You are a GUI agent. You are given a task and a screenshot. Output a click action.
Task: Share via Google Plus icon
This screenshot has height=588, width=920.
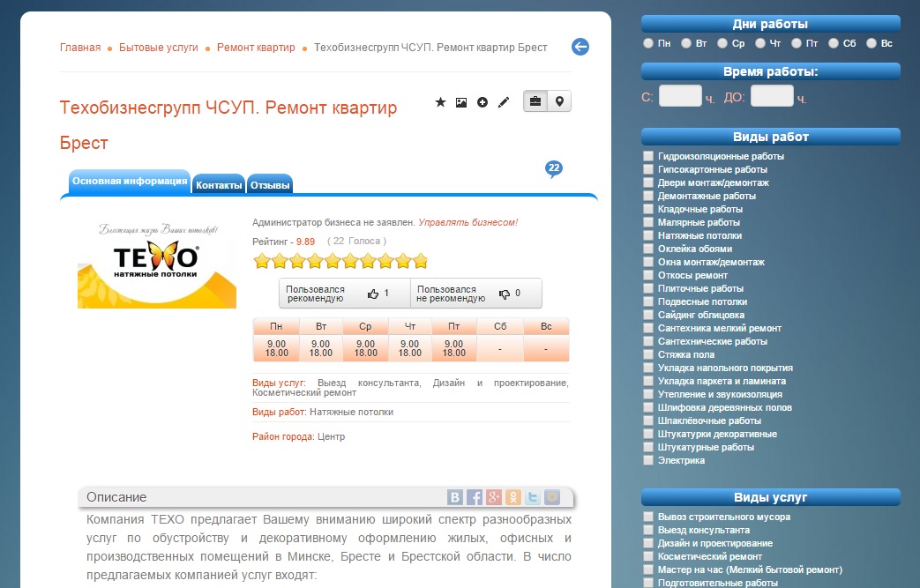(x=493, y=498)
